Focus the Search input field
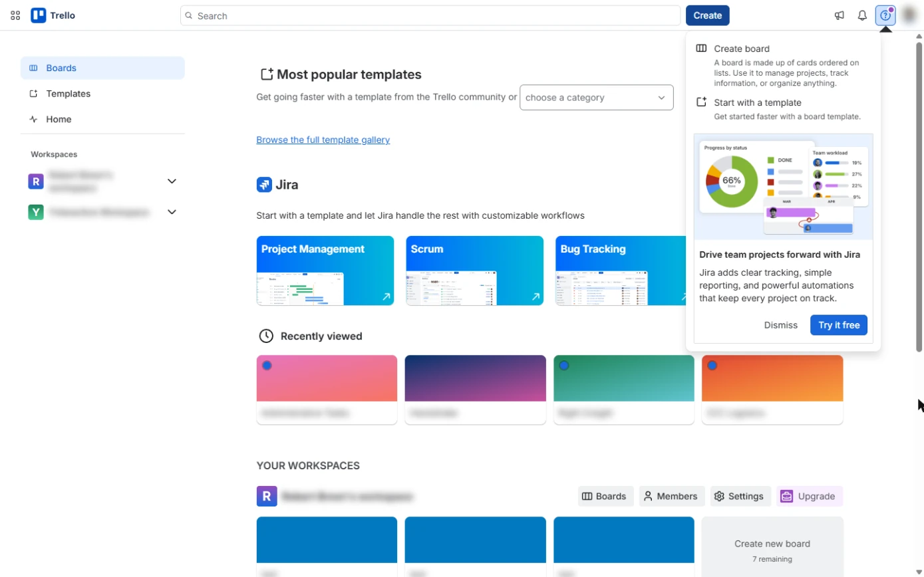 tap(430, 15)
